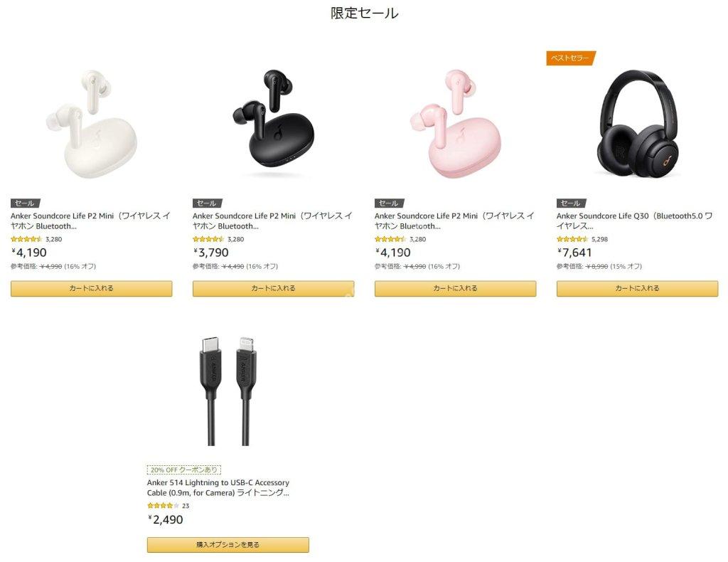Open the Anker Soundcore Life Q30 title link
728x562 pixels.
pyautogui.click(x=635, y=221)
